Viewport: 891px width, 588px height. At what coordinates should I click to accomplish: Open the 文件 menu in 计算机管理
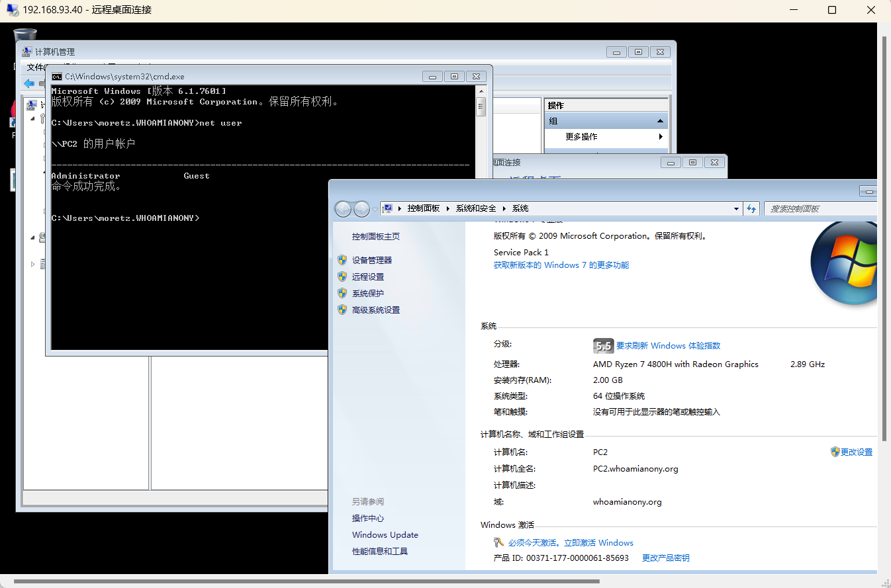(x=34, y=67)
